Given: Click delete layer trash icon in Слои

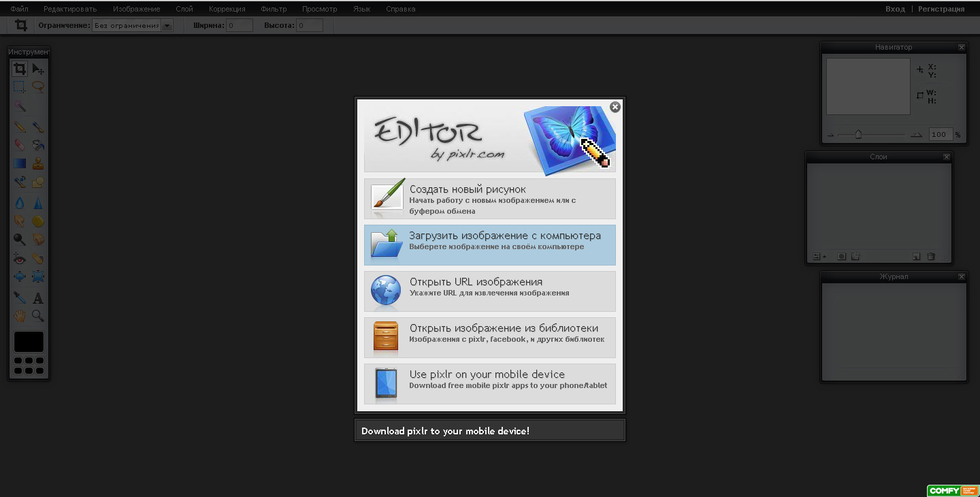Looking at the screenshot, I should click(x=931, y=256).
